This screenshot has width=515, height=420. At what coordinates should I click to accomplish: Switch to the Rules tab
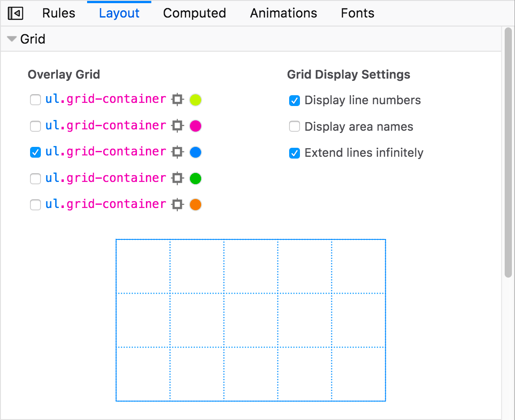(58, 13)
